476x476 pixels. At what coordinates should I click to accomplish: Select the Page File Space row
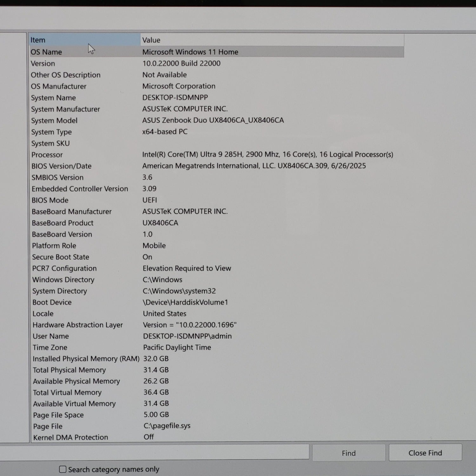click(58, 415)
